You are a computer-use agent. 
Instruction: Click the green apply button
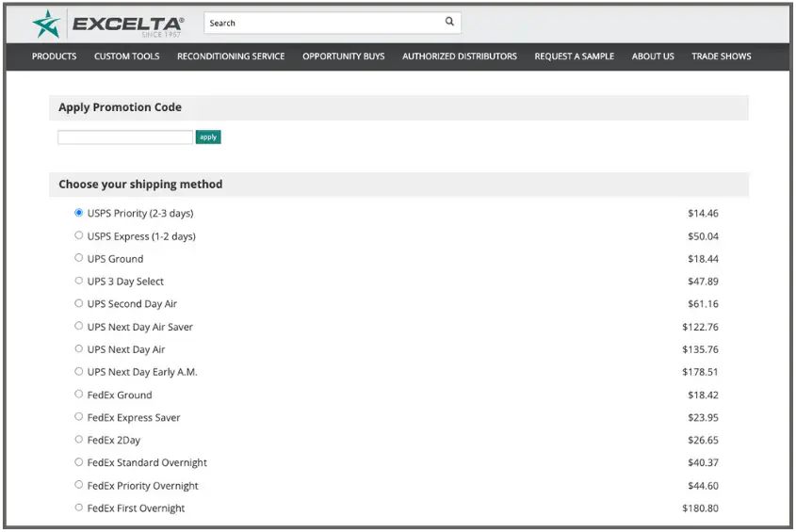click(208, 137)
